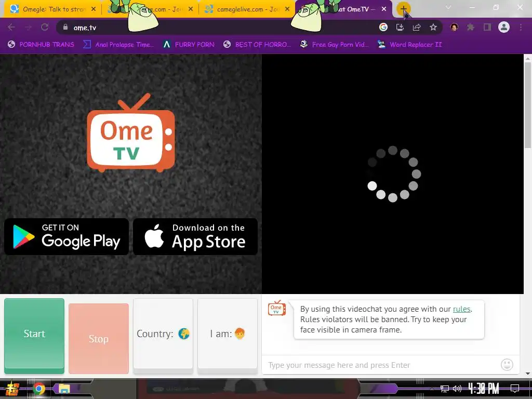Go forward one page
This screenshot has height=399, width=532.
[x=28, y=27]
